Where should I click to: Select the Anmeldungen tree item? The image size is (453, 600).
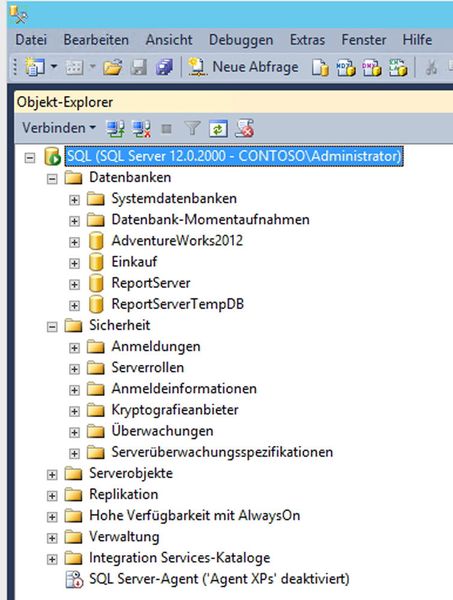156,346
